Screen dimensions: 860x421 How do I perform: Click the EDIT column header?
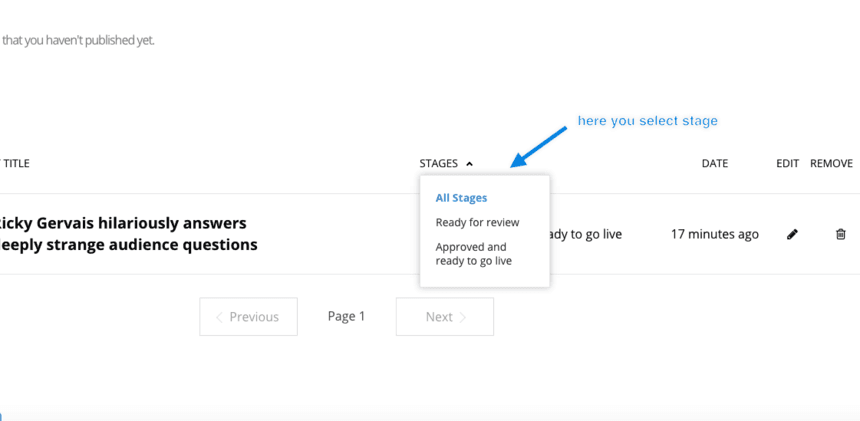click(787, 163)
